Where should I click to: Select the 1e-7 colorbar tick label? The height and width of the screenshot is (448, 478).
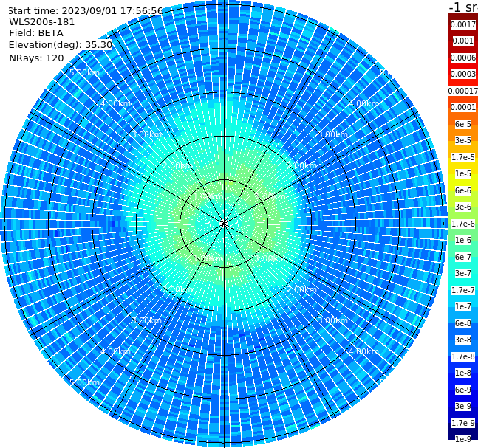tap(463, 306)
